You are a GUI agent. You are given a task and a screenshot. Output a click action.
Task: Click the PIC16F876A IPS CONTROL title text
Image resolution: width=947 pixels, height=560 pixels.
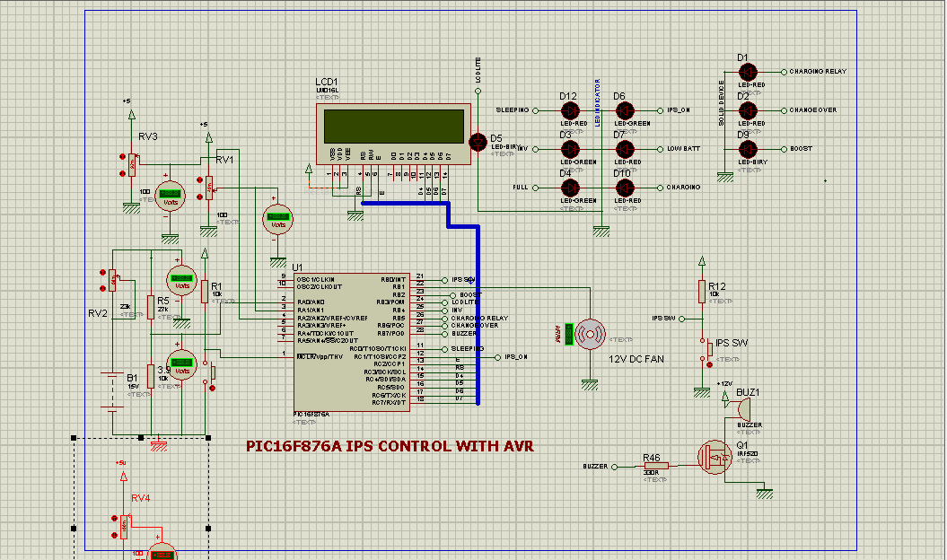coord(389,445)
